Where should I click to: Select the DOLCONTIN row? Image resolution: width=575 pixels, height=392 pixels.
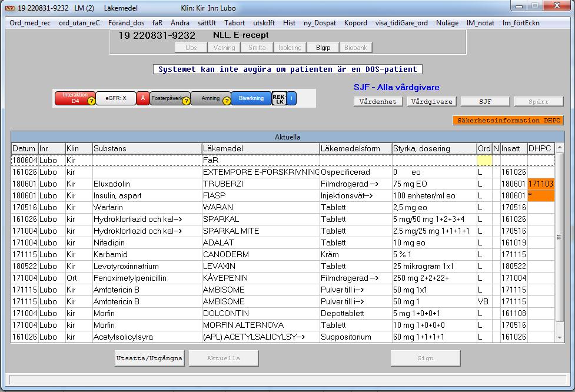click(282, 313)
